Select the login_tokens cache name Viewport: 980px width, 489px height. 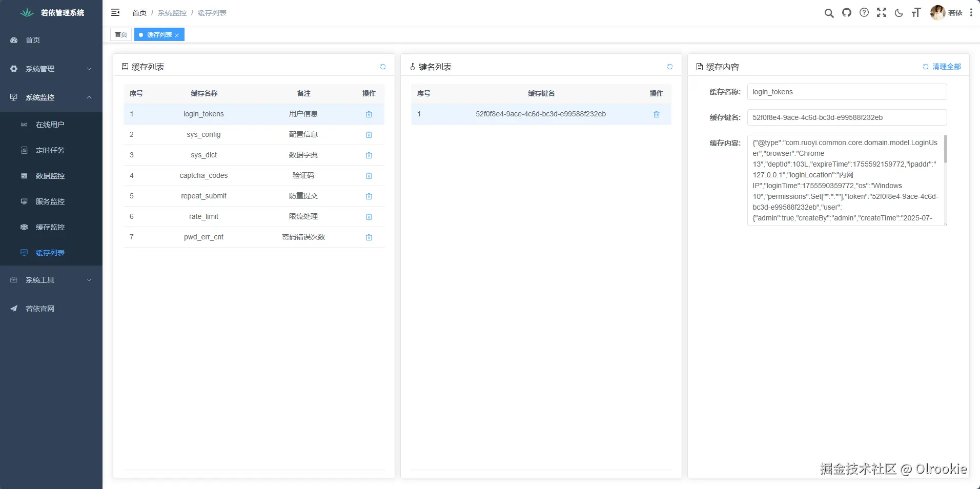[x=203, y=114]
